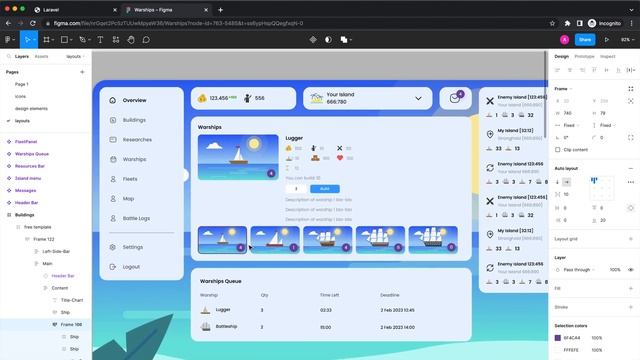Screen dimensions: 640x360
Task: Select the Rectangle shape tool
Action: coord(64,40)
